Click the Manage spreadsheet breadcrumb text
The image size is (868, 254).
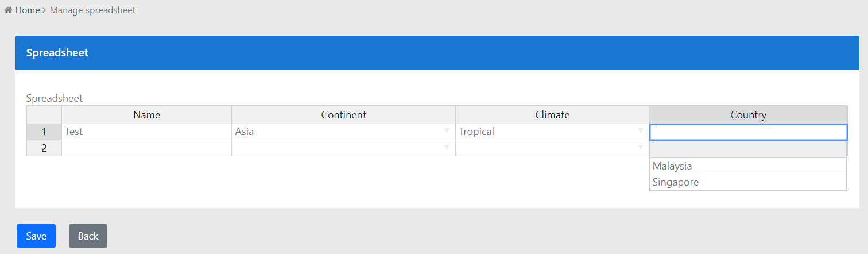(92, 10)
